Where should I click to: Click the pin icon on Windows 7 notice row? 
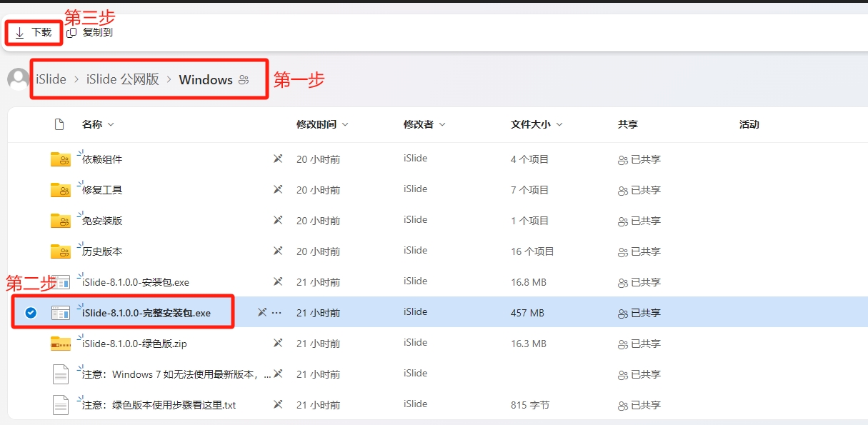(278, 374)
